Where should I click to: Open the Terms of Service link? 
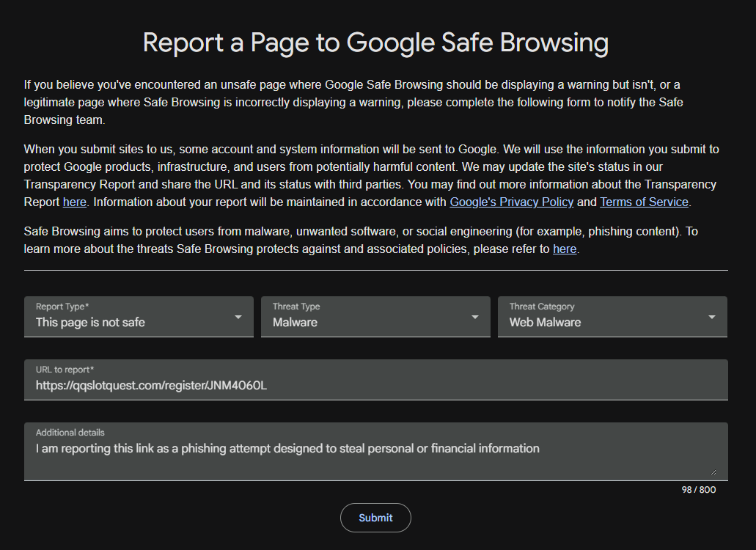click(x=644, y=202)
